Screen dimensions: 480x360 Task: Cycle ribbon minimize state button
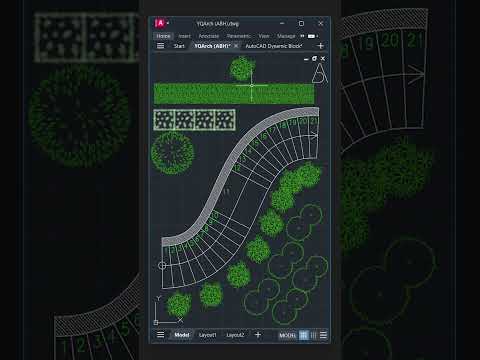pos(311,36)
